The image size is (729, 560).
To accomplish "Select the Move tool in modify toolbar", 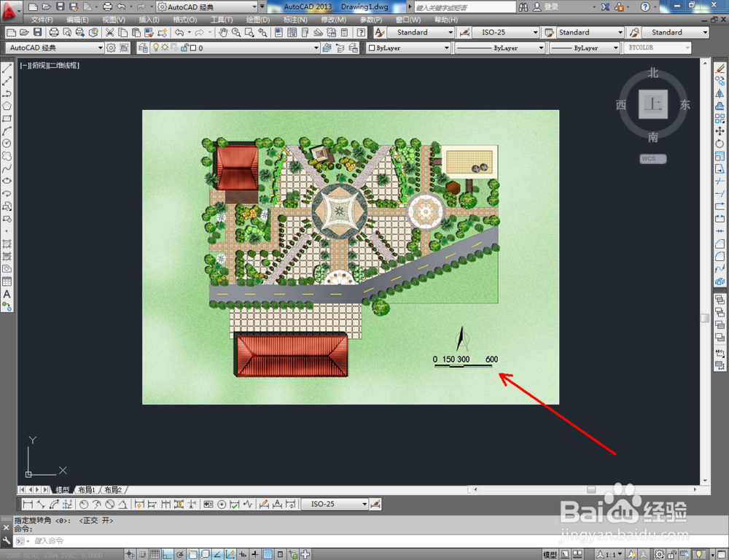I will [x=720, y=131].
